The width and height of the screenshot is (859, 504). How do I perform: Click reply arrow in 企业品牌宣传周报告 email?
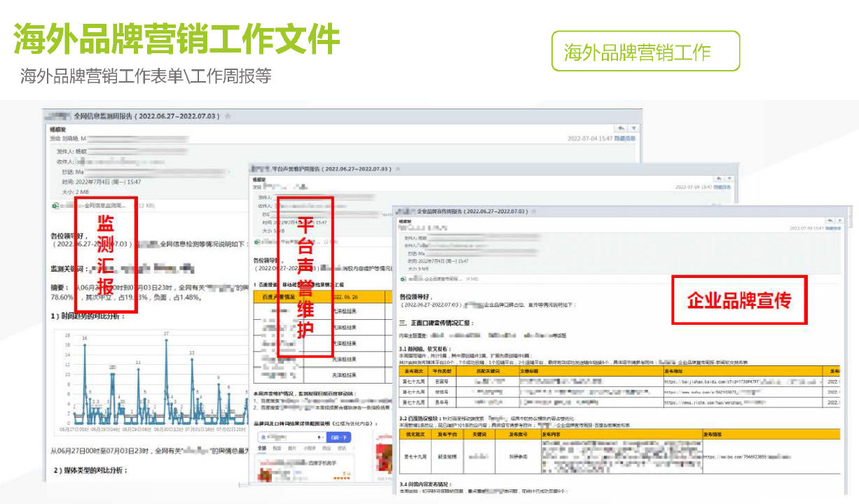point(830,220)
